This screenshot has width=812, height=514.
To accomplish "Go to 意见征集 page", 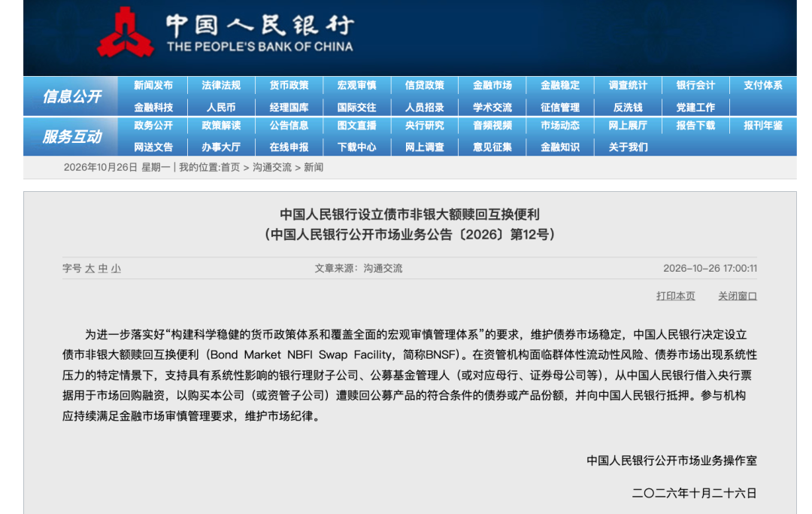I will point(492,148).
